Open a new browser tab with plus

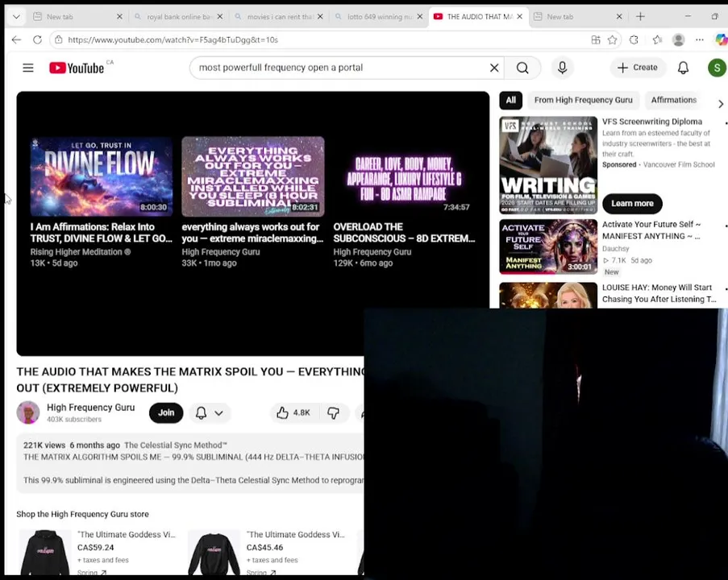[640, 17]
